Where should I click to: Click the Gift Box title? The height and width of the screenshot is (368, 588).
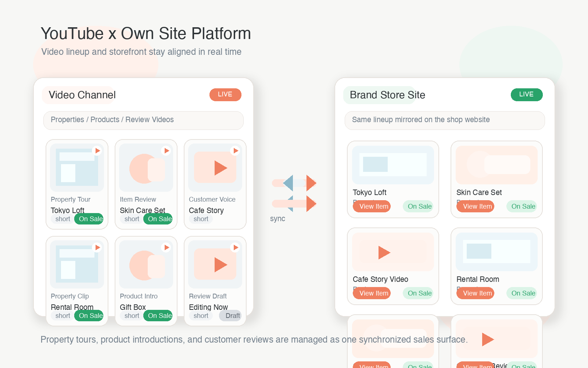tap(133, 307)
